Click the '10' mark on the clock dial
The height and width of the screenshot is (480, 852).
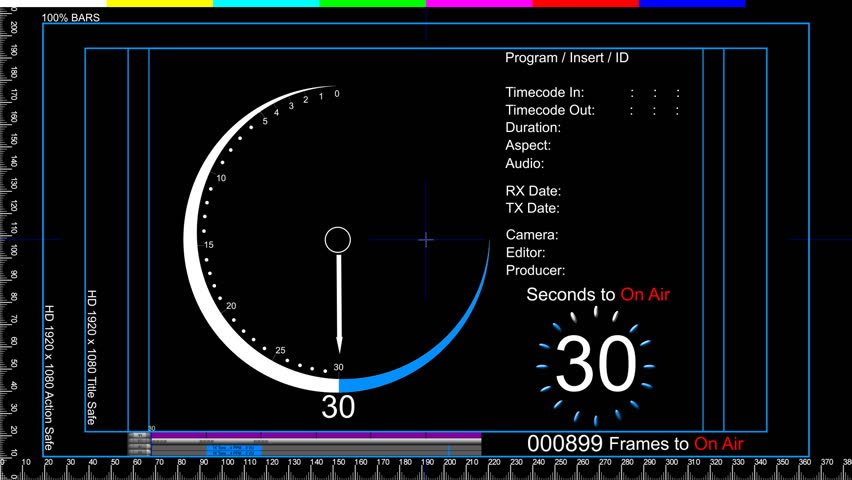(x=221, y=178)
